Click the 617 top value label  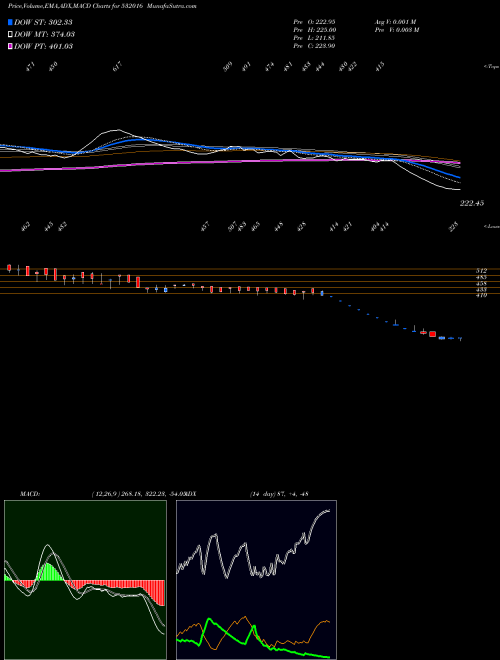(117, 66)
